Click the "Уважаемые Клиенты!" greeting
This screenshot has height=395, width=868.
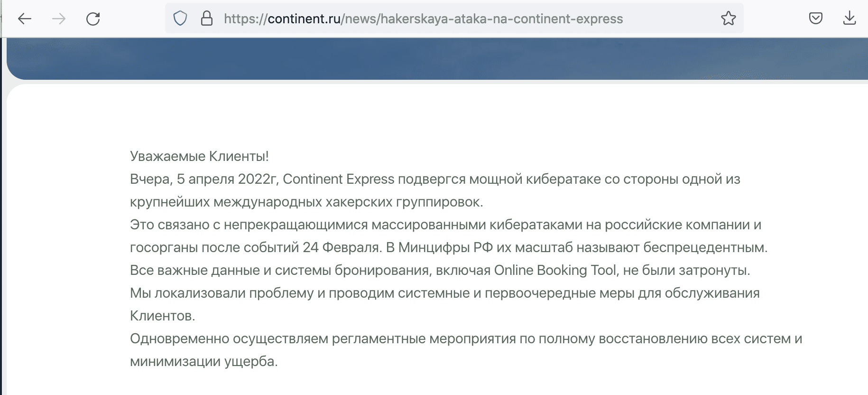click(199, 156)
